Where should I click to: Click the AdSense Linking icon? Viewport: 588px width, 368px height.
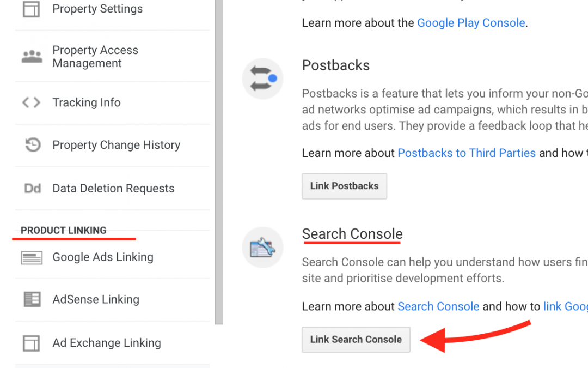point(32,300)
